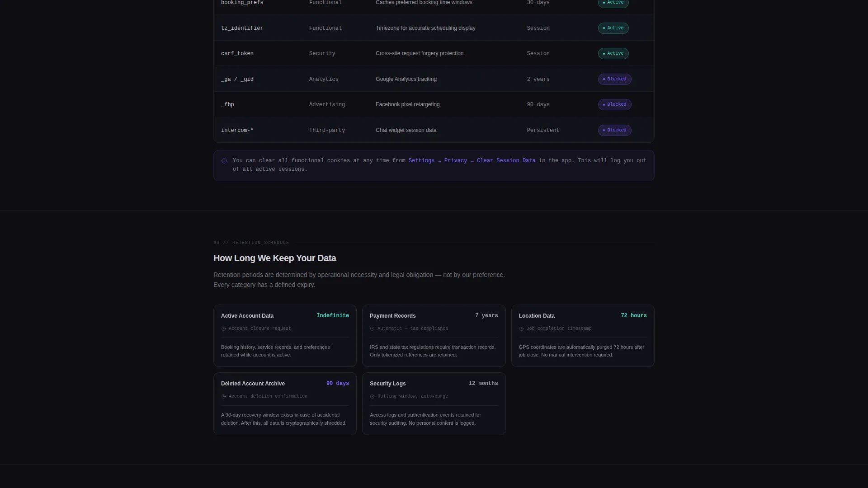
Task: Select the tz_identifier cookie name
Action: (242, 28)
